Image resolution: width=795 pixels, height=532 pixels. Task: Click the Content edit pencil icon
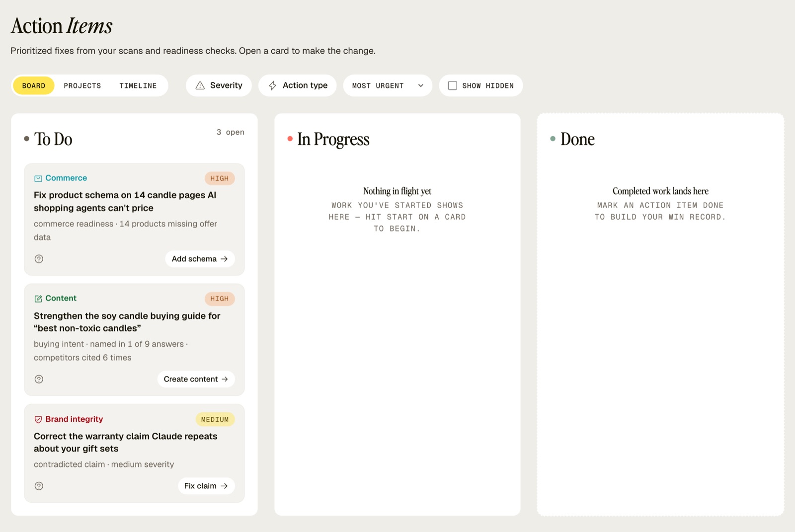pyautogui.click(x=38, y=299)
